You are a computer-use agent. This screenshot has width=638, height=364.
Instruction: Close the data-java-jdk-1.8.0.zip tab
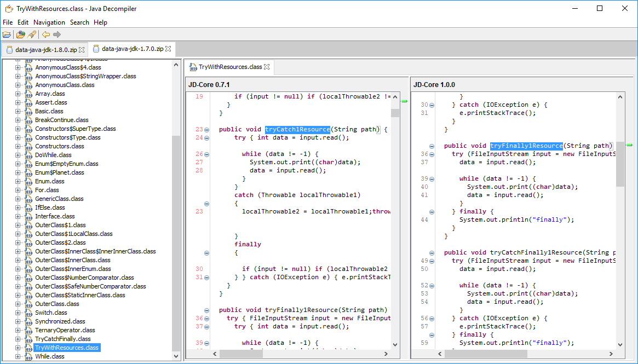point(82,50)
